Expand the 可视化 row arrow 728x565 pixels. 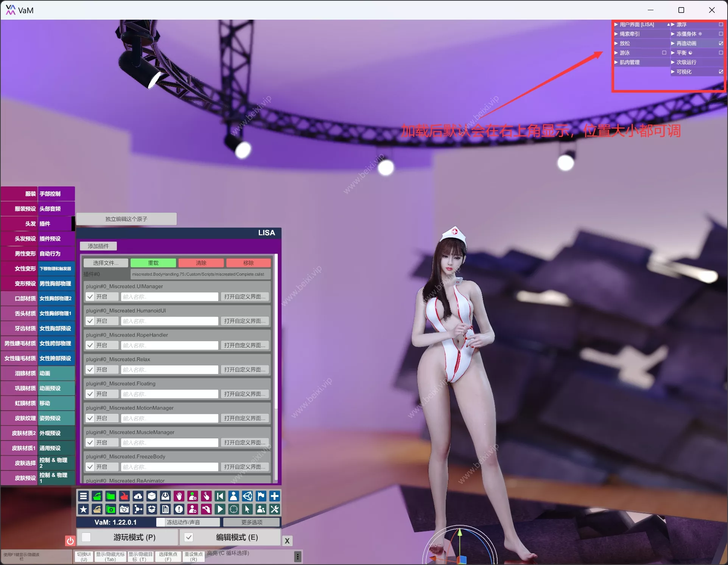coord(673,71)
